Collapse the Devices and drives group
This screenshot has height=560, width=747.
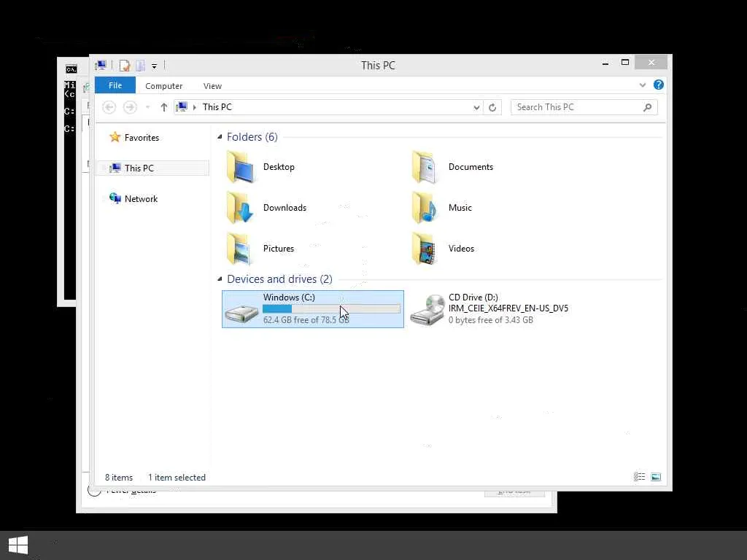coord(220,279)
